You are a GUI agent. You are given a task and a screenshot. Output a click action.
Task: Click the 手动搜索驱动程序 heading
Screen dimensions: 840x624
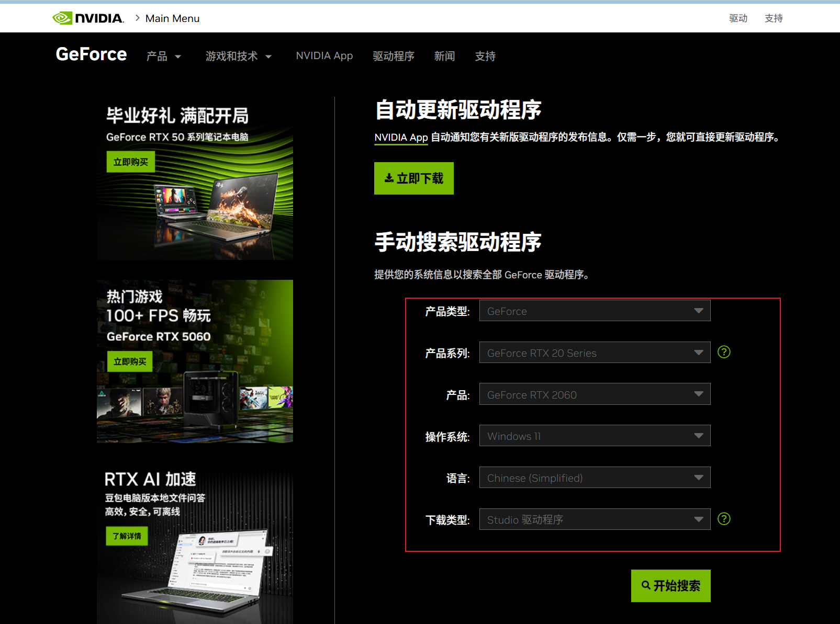[458, 242]
